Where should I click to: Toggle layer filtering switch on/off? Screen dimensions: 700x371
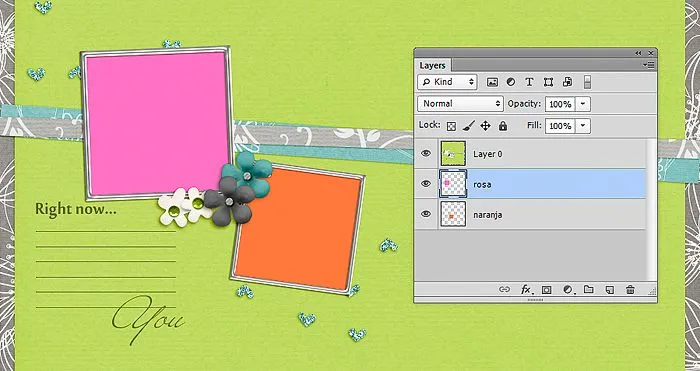(588, 82)
